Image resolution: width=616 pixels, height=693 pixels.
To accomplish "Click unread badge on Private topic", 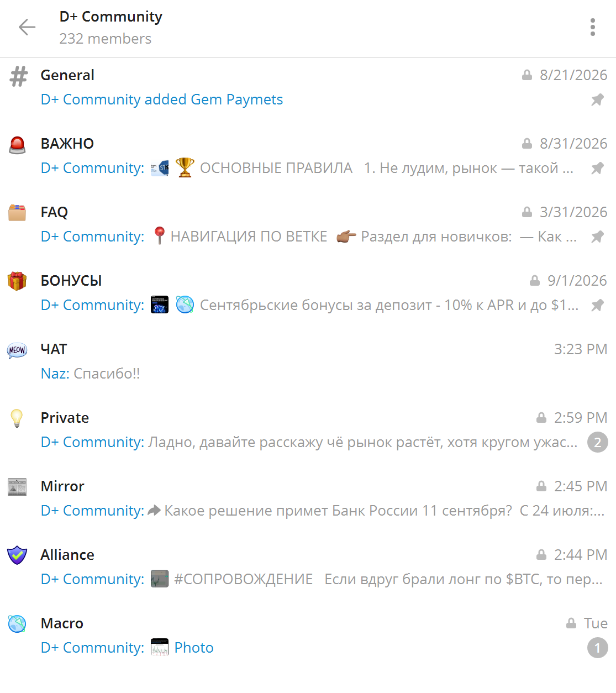I will coord(597,442).
